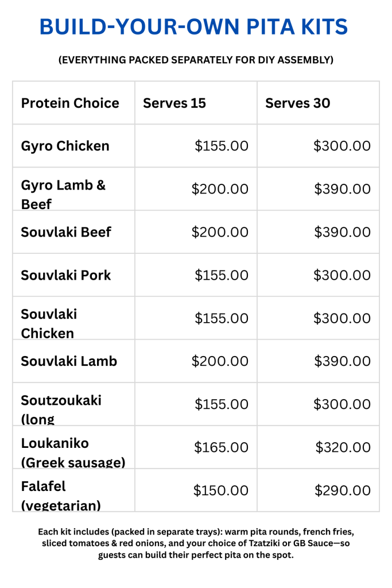Screen dimensions: 392x588
Task: Click Gyro Lamb & Beef's $390.00 price
Action: [x=342, y=189]
